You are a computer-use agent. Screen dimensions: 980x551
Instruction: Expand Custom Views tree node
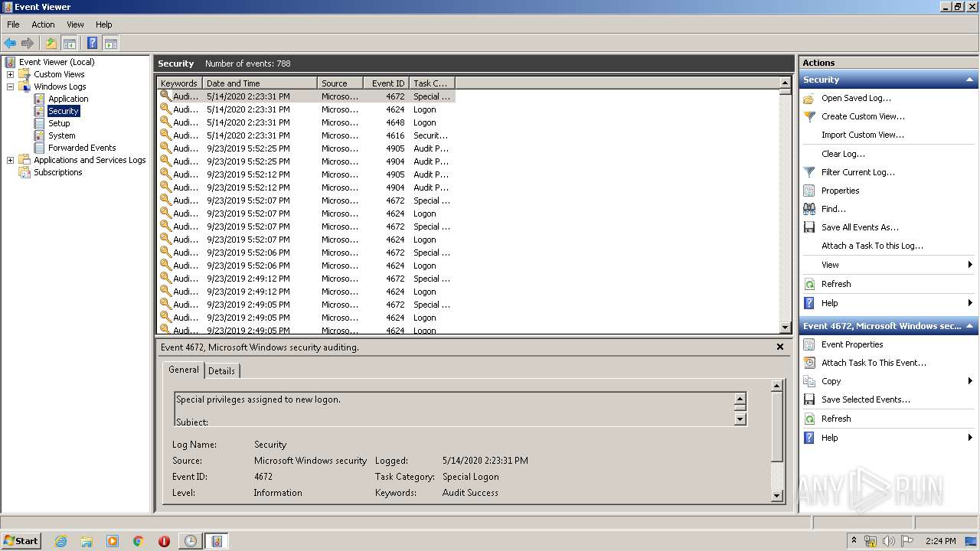click(10, 74)
